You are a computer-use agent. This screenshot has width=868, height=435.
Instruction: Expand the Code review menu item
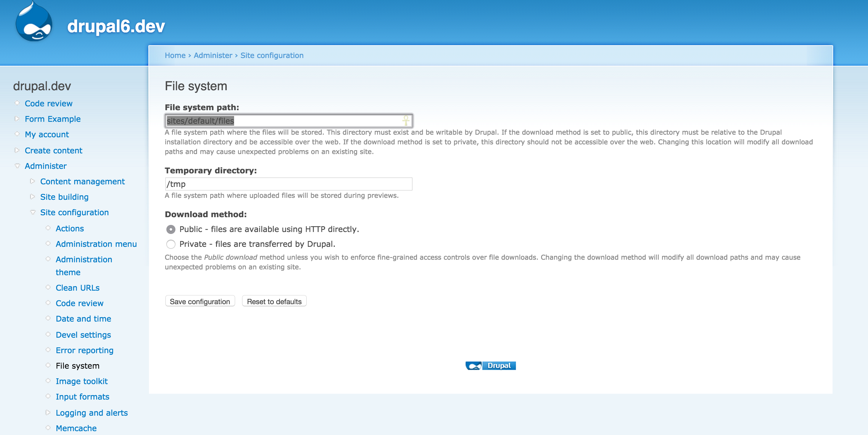point(49,103)
